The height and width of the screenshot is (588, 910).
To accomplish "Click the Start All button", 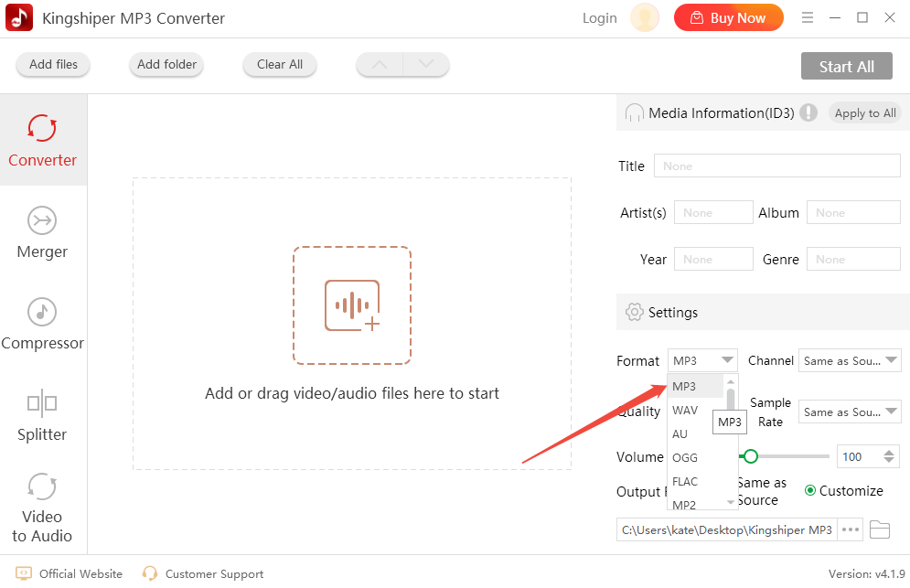I will pos(846,66).
